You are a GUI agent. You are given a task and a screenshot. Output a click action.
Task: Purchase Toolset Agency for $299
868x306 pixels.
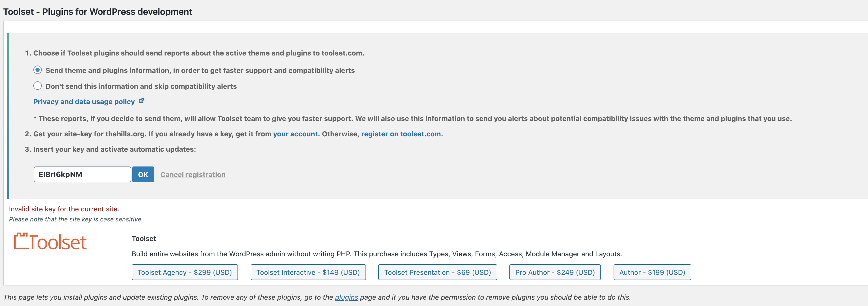[185, 272]
